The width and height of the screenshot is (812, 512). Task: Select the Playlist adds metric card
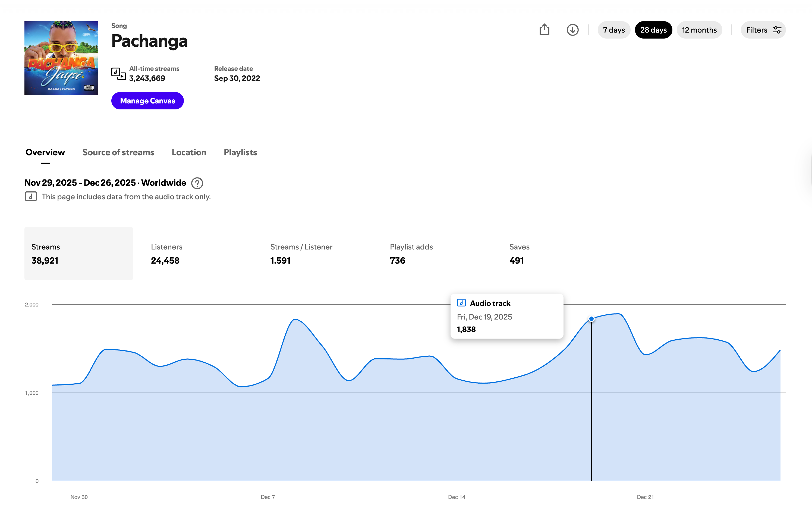(x=411, y=253)
